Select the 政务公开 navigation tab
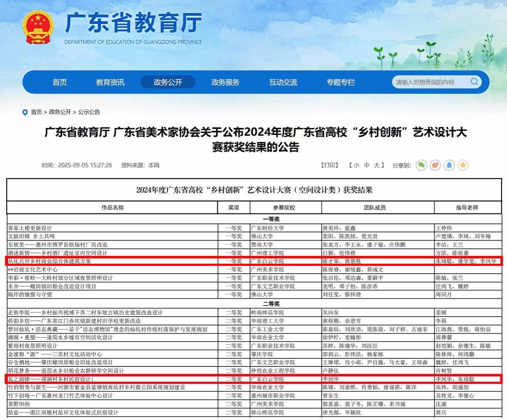The width and height of the screenshot is (507, 420). pyautogui.click(x=168, y=82)
